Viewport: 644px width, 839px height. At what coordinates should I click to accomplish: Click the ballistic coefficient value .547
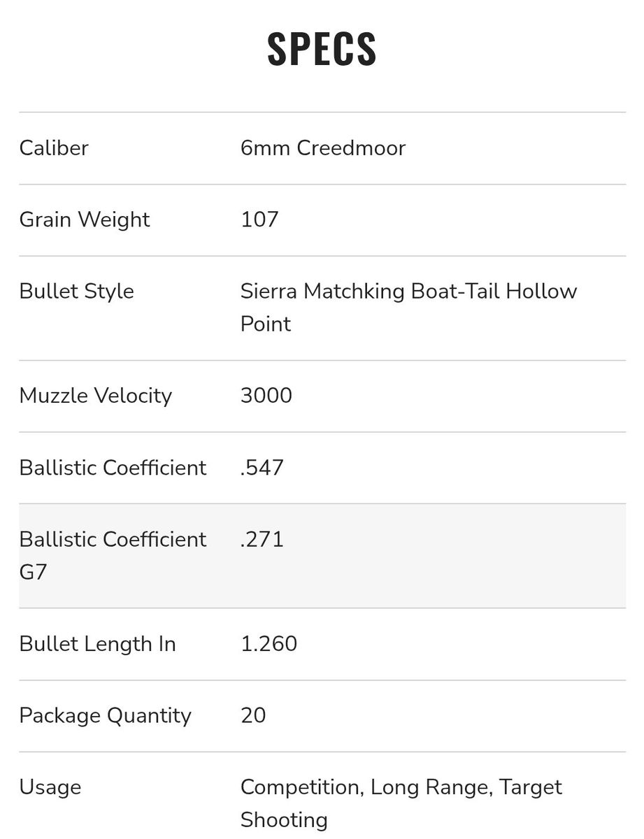262,467
